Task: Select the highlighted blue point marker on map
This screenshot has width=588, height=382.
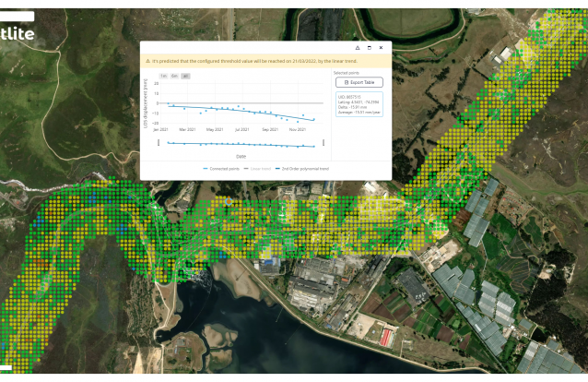Action: pos(229,201)
